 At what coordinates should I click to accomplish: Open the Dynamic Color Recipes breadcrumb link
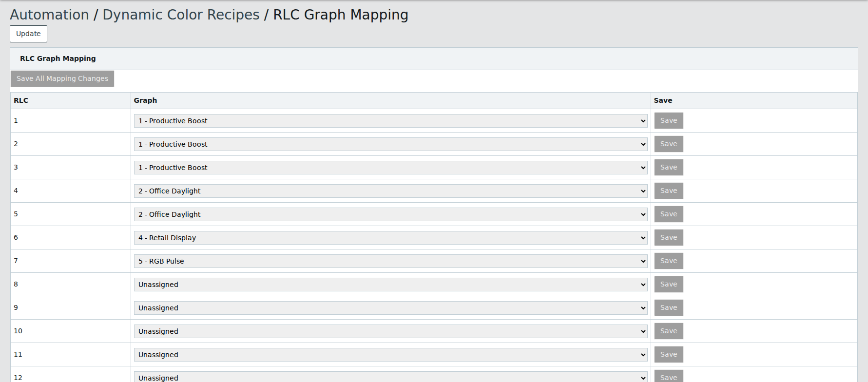point(181,15)
